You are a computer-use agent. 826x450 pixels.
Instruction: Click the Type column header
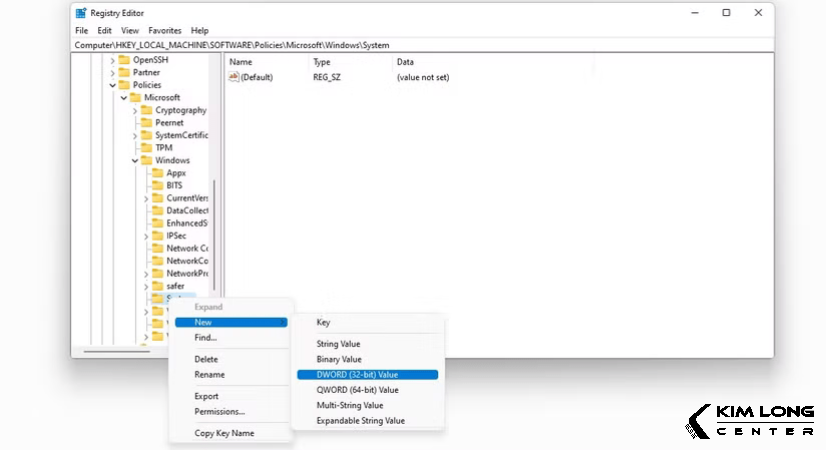[321, 62]
